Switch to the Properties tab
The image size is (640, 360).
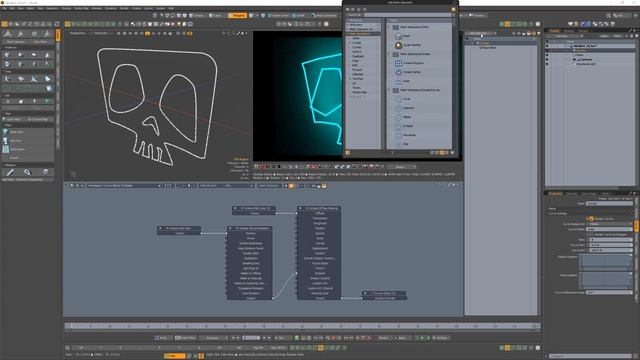coord(555,193)
